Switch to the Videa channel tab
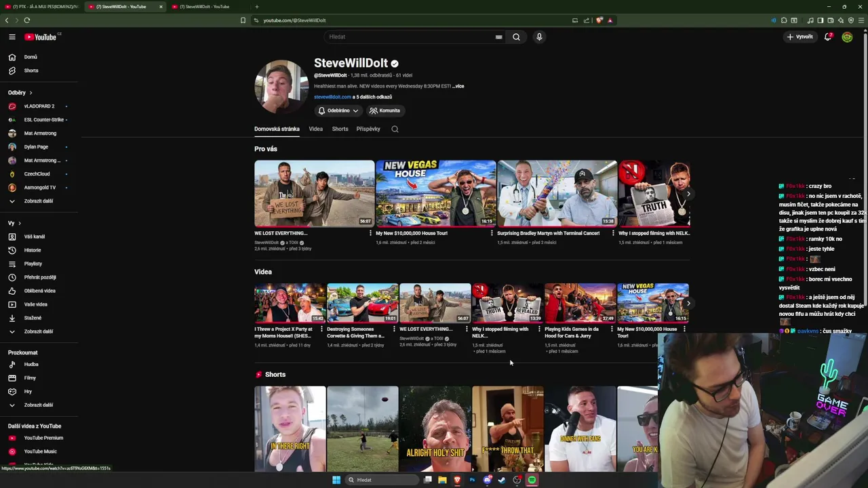The height and width of the screenshot is (488, 868). click(x=316, y=129)
